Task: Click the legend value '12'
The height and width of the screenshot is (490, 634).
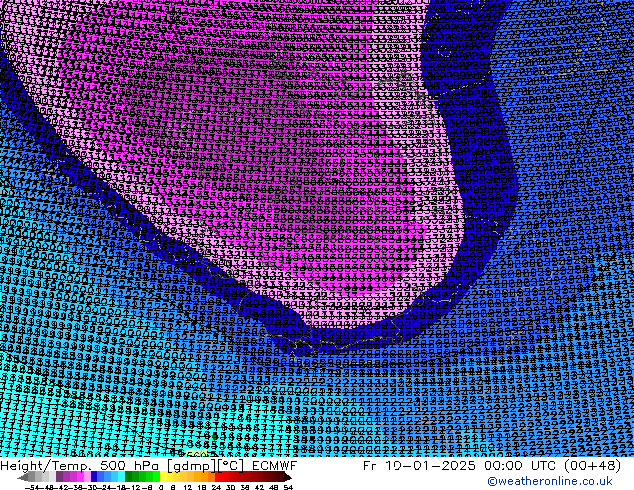Action: pos(187,488)
